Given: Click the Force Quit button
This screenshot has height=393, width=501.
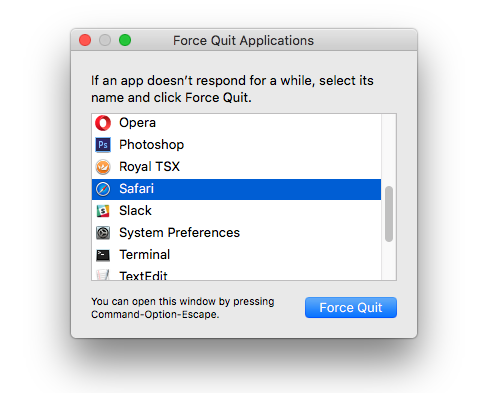Looking at the screenshot, I should (351, 307).
